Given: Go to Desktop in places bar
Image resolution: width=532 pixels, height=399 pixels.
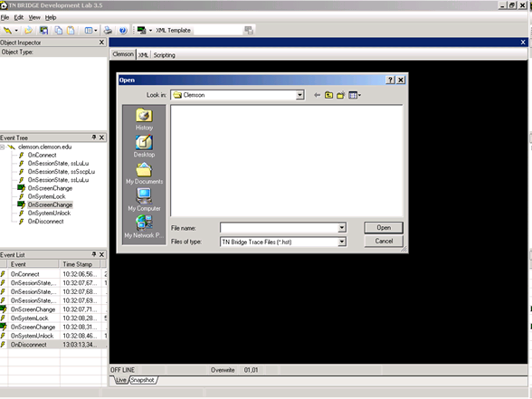Looking at the screenshot, I should 144,147.
